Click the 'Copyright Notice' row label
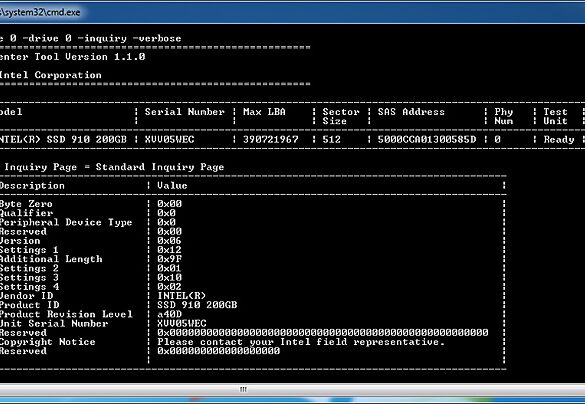 [x=47, y=342]
